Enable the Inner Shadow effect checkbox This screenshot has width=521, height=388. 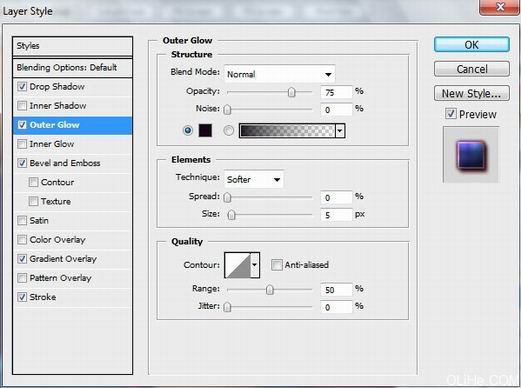22,106
